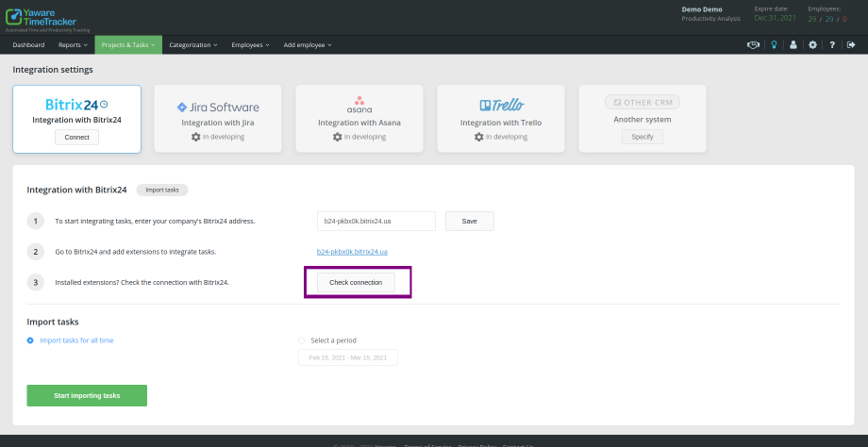Click the Productivity Analysis text
The image size is (868, 447).
pos(710,19)
